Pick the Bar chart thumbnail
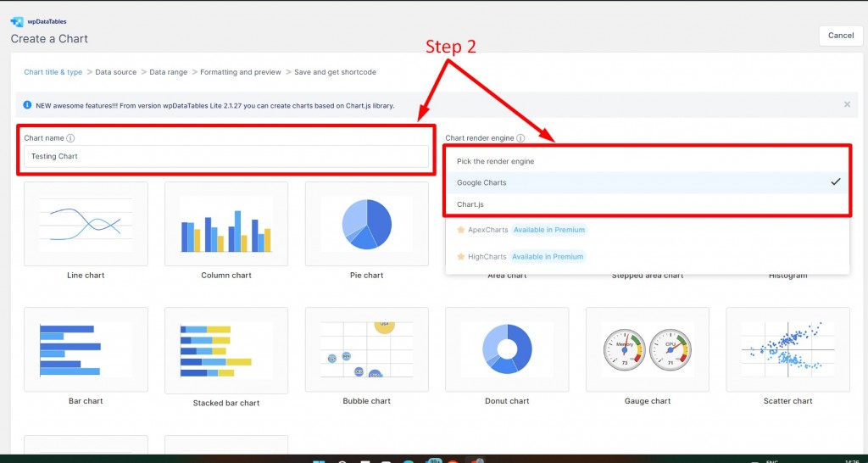 [x=86, y=349]
